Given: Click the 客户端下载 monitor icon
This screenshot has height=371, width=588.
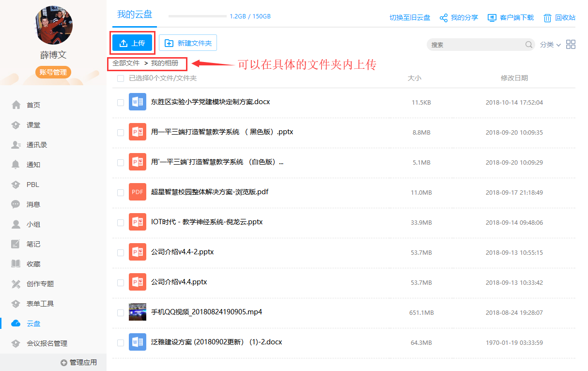Looking at the screenshot, I should 492,18.
